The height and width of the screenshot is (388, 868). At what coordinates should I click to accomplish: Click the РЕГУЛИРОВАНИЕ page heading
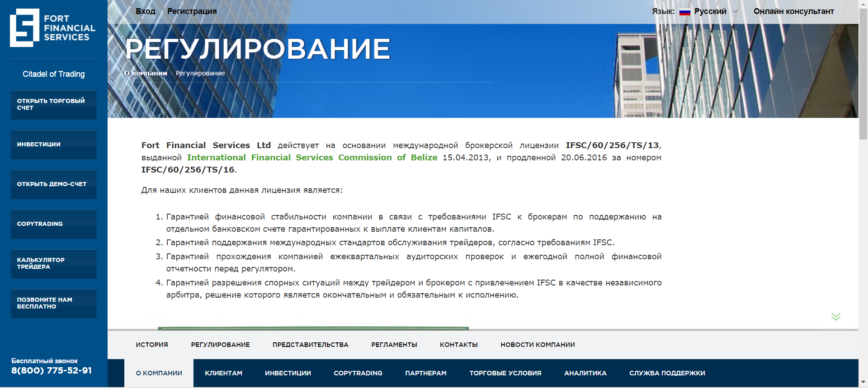[x=258, y=49]
